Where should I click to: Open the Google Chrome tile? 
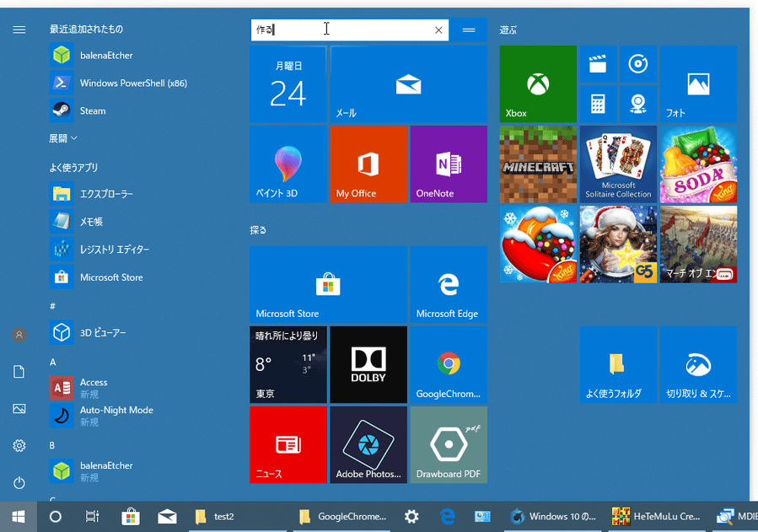click(x=449, y=364)
